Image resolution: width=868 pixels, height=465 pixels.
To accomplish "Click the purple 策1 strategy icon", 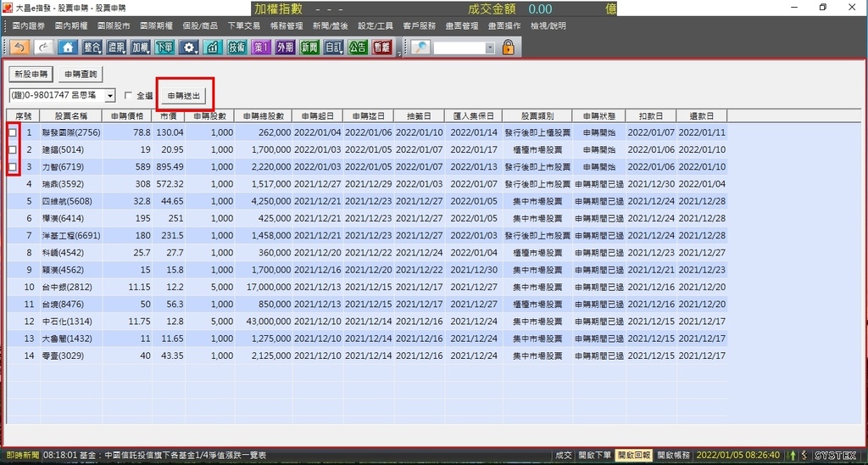I will 261,48.
